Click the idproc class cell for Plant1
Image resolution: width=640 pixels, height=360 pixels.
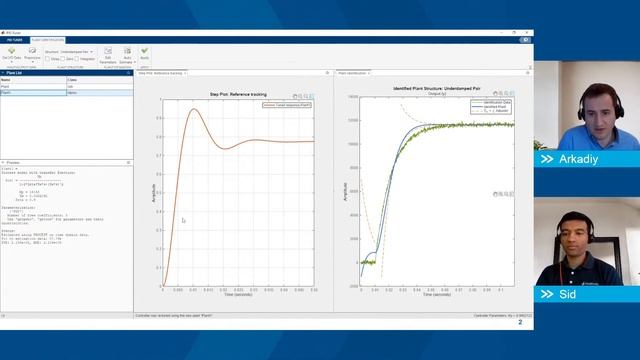tap(100, 93)
